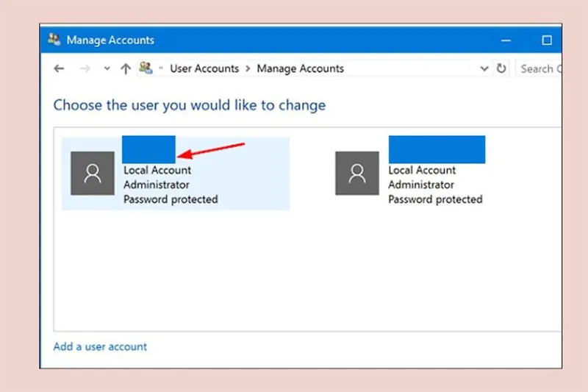The image size is (588, 392).
Task: Click Administrator text of the second account
Action: [421, 185]
